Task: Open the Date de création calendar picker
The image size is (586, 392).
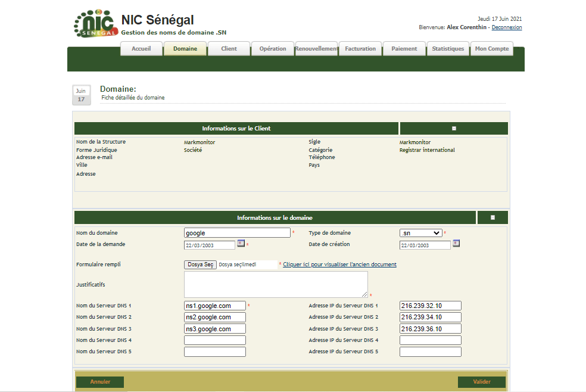Action: [456, 244]
